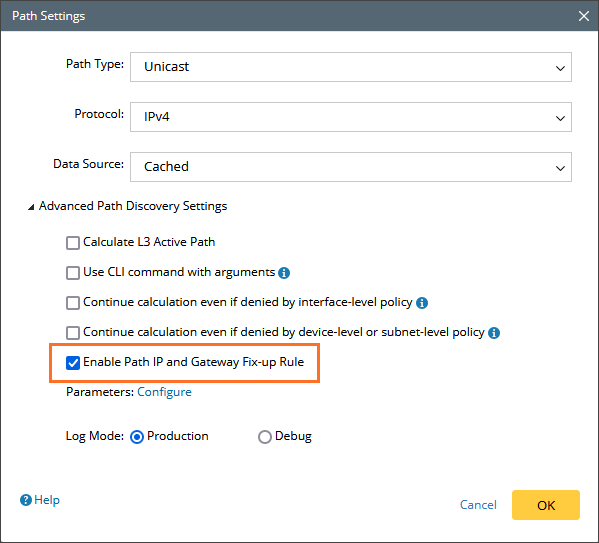Enable Calculate L3 Active Path checkbox
The image size is (599, 543).
click(73, 243)
